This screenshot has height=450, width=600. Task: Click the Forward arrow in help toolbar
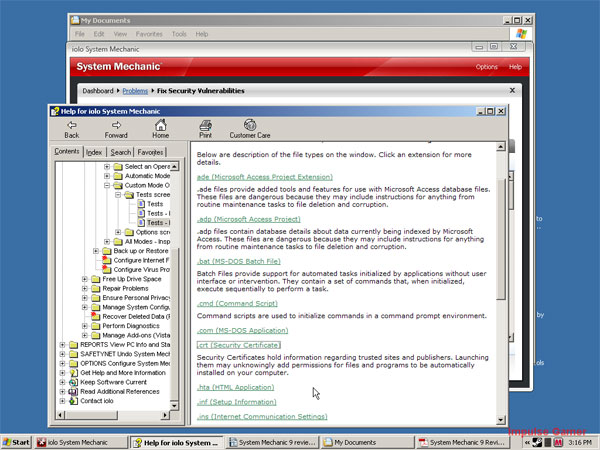[x=116, y=126]
